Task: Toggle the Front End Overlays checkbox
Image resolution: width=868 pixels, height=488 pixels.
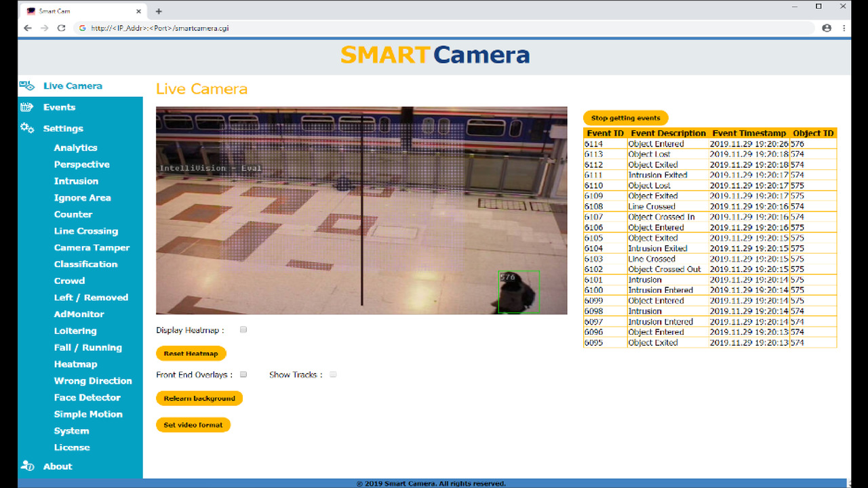Action: click(243, 374)
